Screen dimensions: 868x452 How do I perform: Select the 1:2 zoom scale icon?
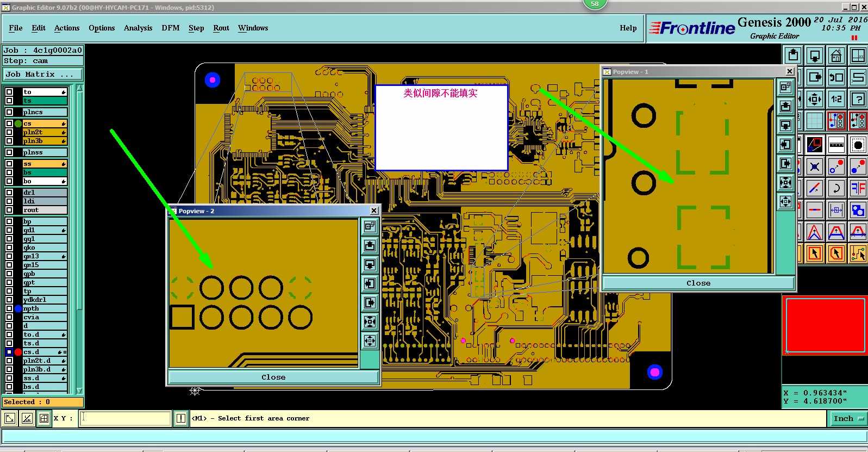tap(836, 99)
